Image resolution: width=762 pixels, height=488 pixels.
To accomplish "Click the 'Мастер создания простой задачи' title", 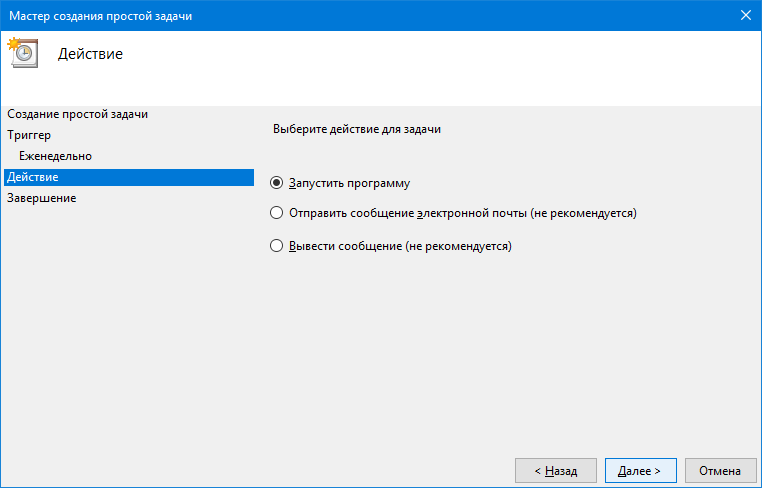I will click(101, 16).
